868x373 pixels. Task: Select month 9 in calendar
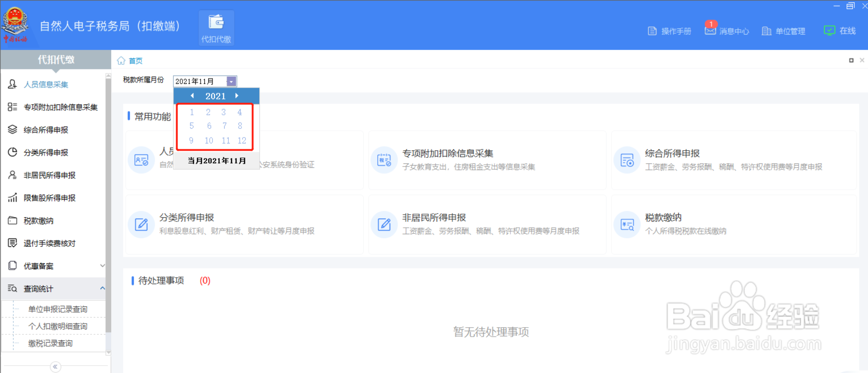click(x=191, y=140)
